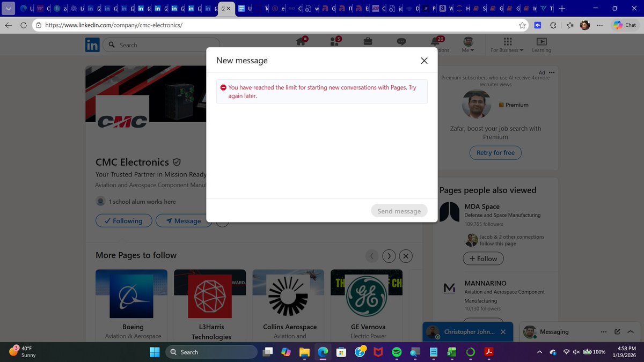Add page to favorites star icon

[522, 25]
